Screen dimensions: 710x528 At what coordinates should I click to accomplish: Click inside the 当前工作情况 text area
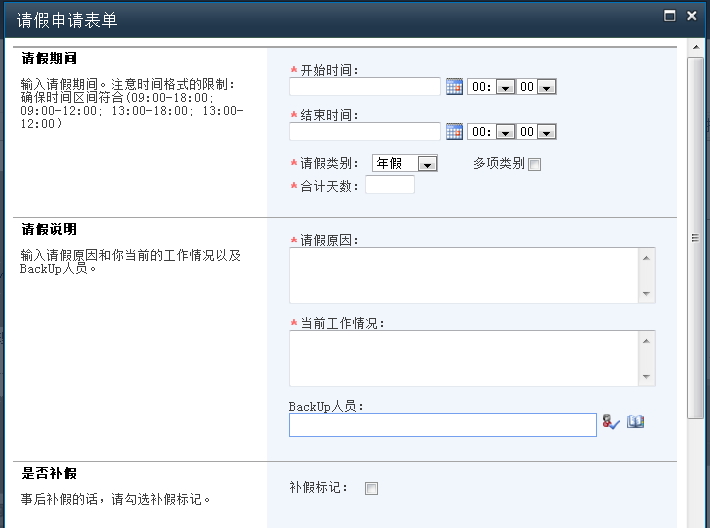point(464,359)
